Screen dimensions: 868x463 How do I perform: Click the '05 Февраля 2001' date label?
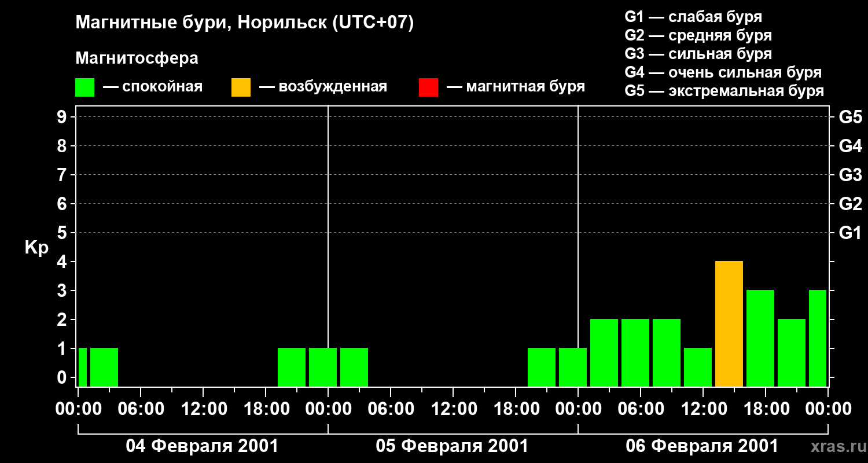[x=453, y=446]
